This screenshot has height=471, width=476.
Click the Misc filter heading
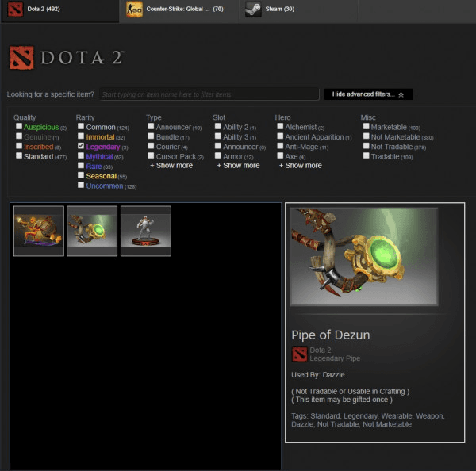tap(368, 117)
